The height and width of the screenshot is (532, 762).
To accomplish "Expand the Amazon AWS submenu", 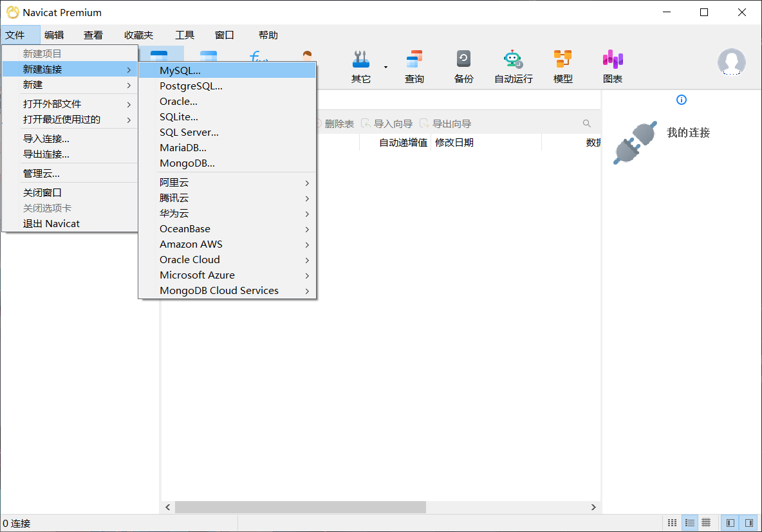I will pos(227,244).
